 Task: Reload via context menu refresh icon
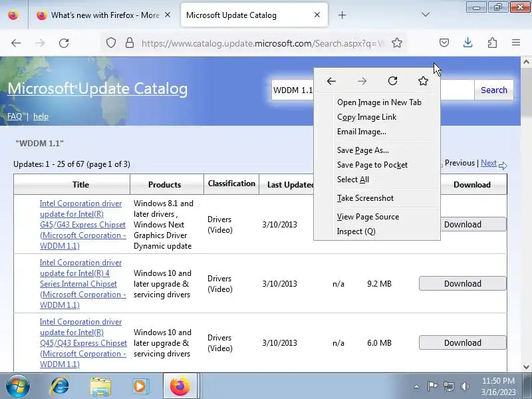coord(392,80)
